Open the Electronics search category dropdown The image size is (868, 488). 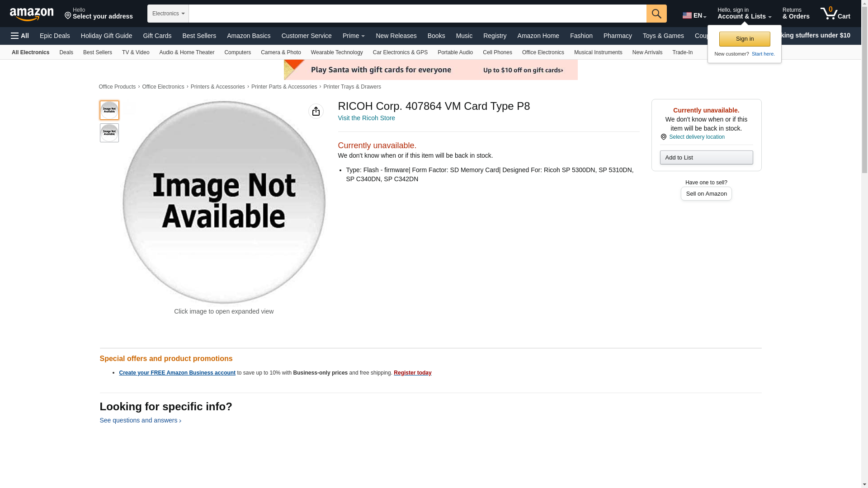click(x=168, y=14)
